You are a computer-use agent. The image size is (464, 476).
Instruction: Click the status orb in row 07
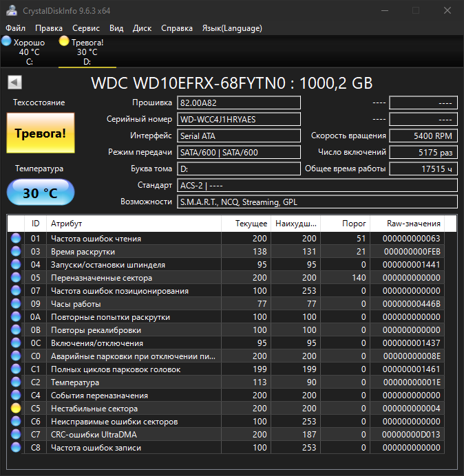(16, 290)
